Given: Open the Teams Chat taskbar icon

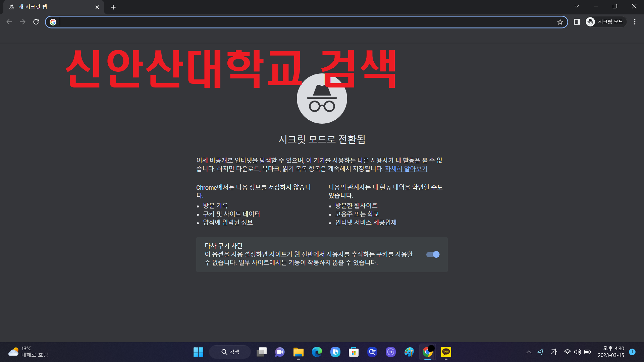Looking at the screenshot, I should (x=280, y=352).
